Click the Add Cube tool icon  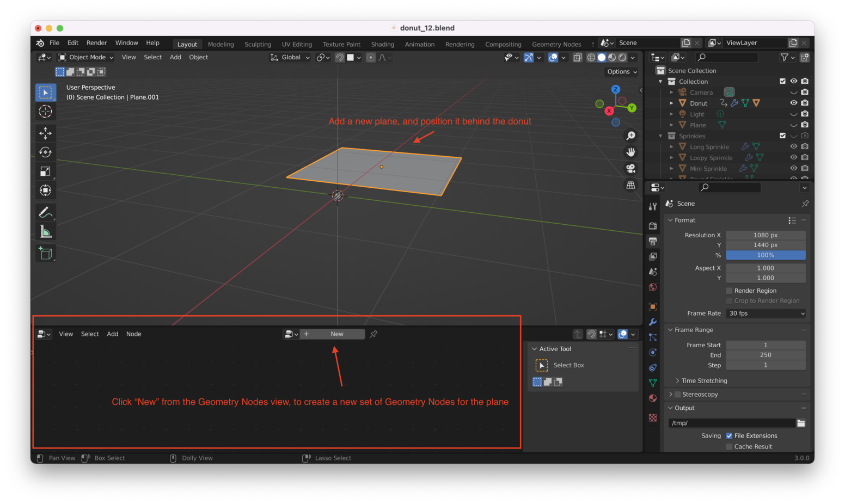(x=46, y=253)
